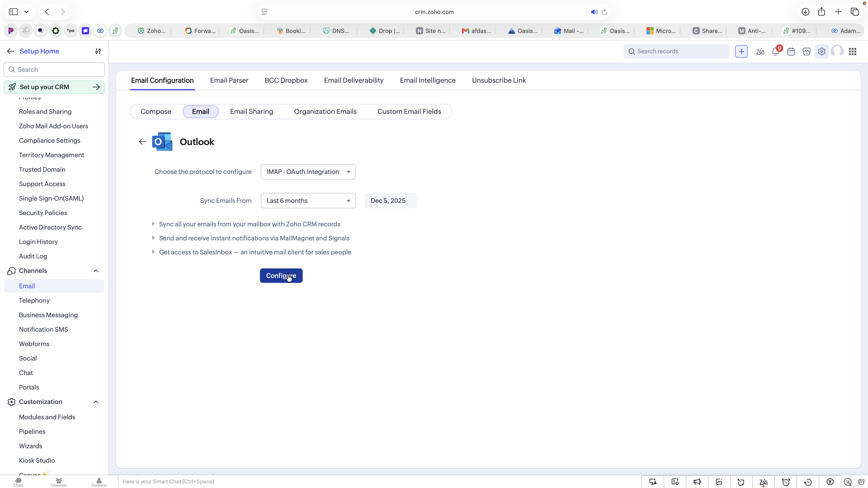This screenshot has height=488, width=868.
Task: Go back from the Outlook configuration page
Action: (143, 142)
